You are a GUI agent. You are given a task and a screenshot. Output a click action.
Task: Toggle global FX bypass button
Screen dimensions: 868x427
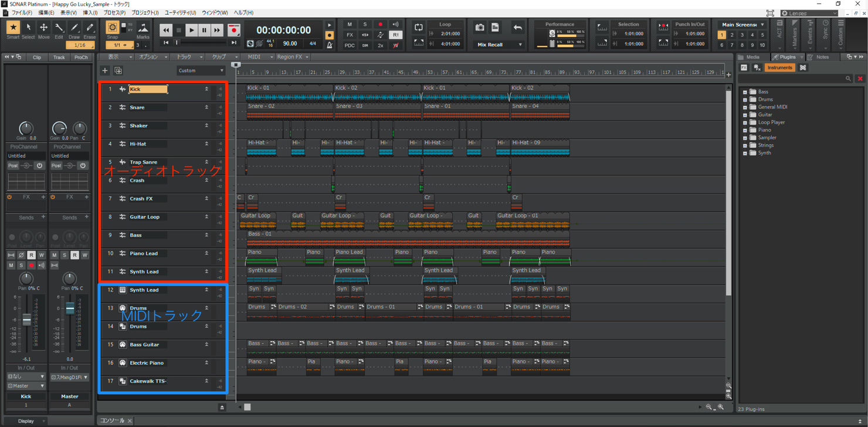coord(350,35)
